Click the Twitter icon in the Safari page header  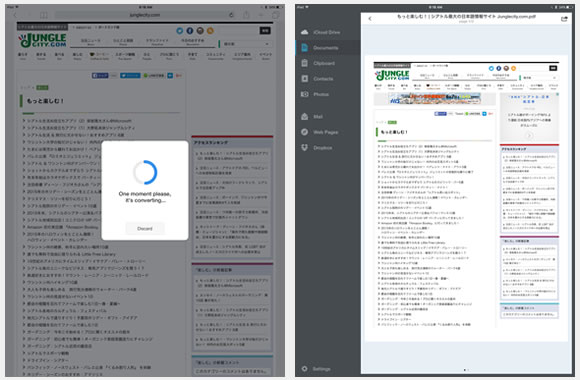(x=180, y=31)
